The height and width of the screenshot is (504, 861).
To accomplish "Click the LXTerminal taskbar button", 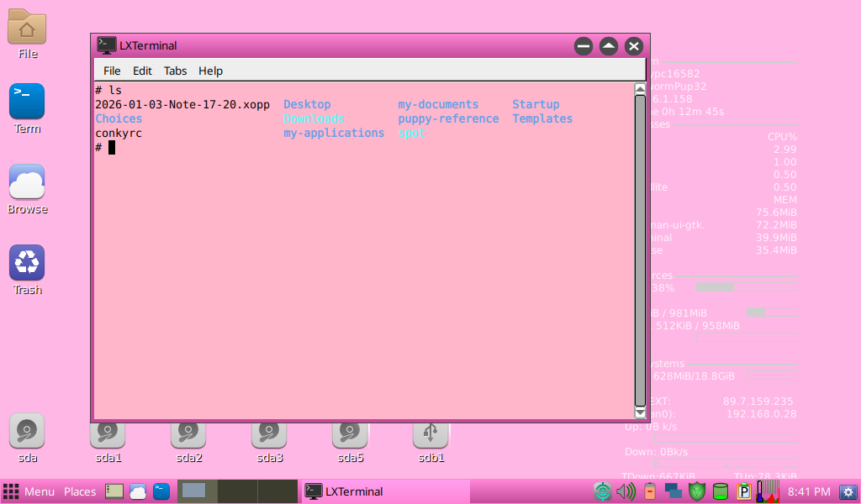I will [345, 491].
